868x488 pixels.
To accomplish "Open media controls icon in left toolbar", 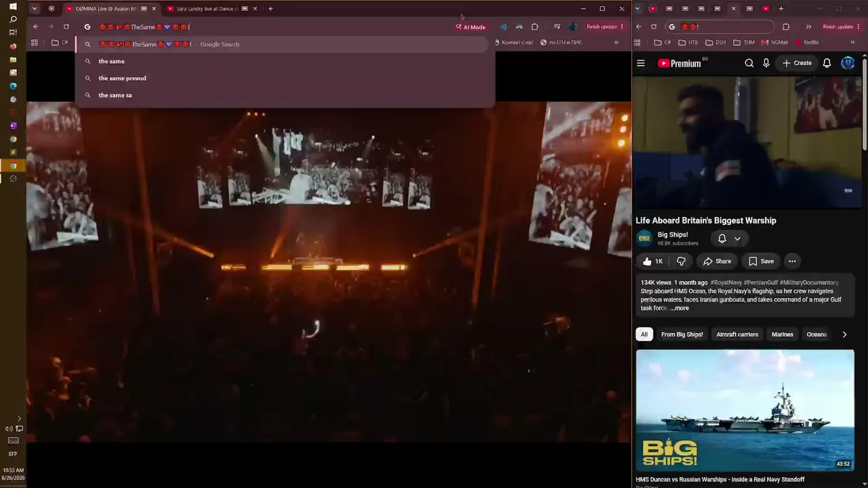I will (x=557, y=27).
